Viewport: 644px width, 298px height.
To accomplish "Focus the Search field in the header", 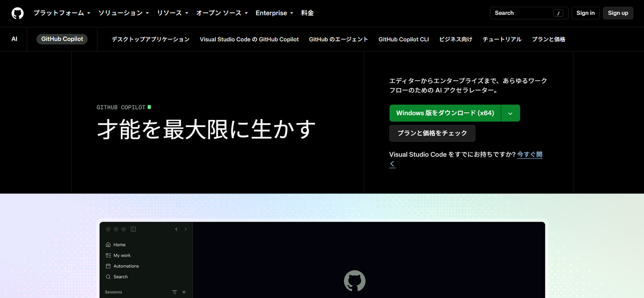I will point(529,13).
